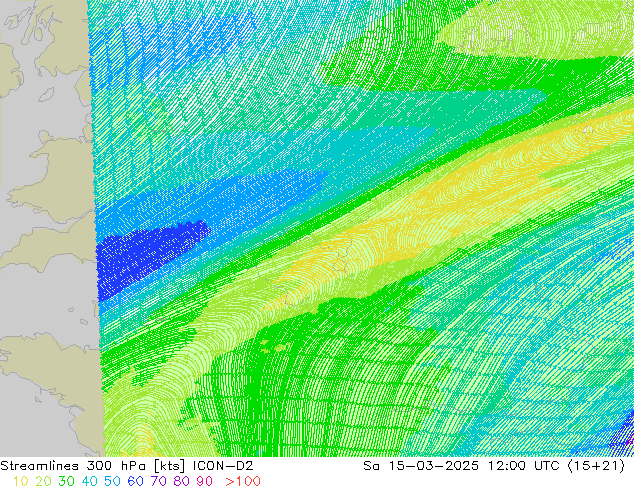This screenshot has width=634, height=490.
Task: Click the legend value >100
Action: pos(243,481)
